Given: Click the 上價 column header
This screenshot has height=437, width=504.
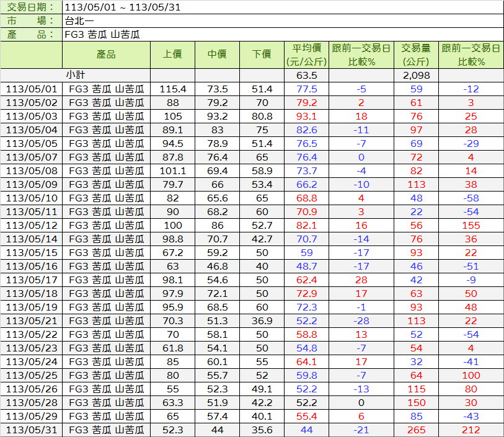Looking at the screenshot, I should click(172, 55).
